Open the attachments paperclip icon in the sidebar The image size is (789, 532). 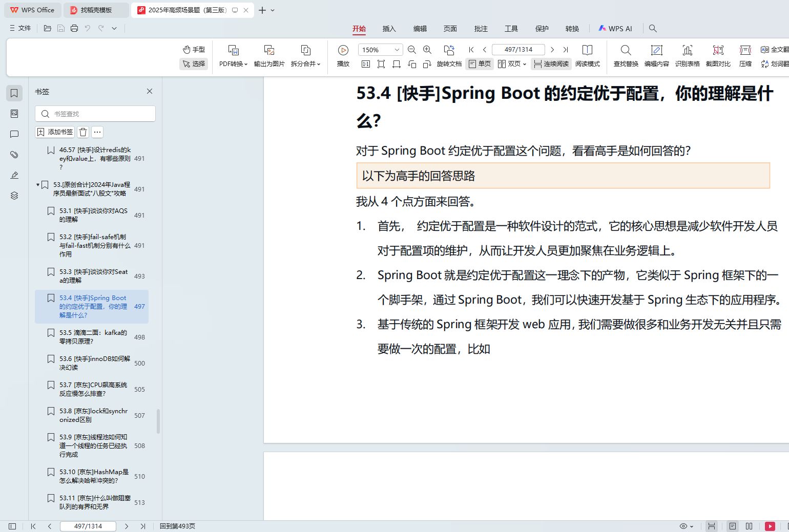coord(14,155)
